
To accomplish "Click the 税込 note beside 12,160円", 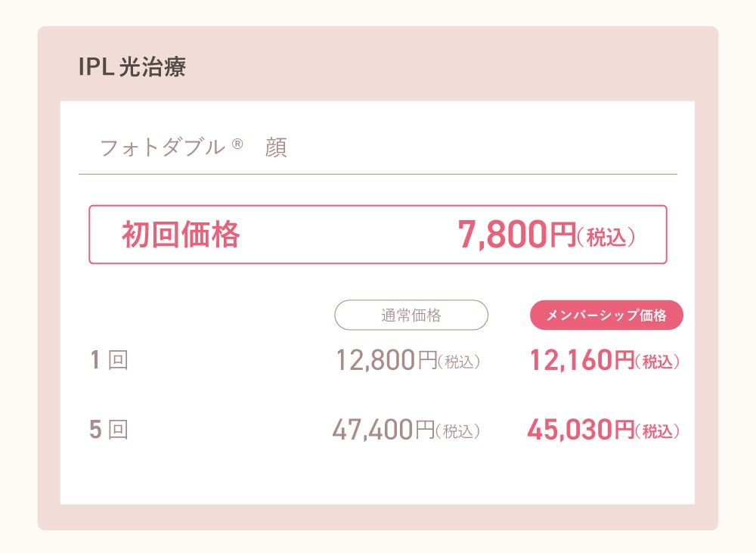I will [658, 362].
